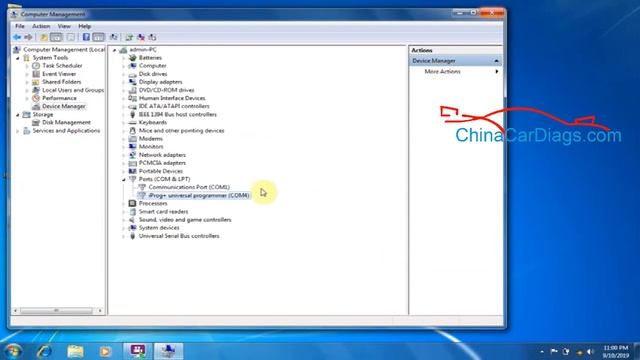This screenshot has width=640, height=360.
Task: Click IEEE 1394 Bus host controllers icon
Action: 132,114
